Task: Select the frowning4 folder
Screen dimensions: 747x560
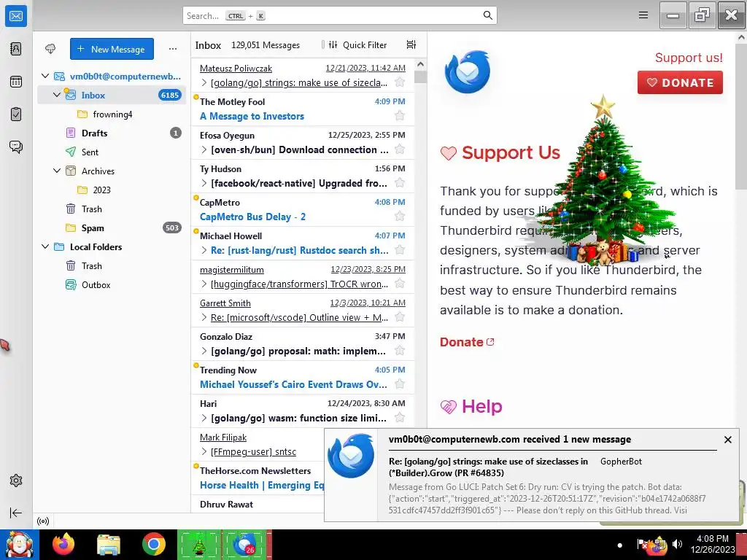Action: coord(112,114)
